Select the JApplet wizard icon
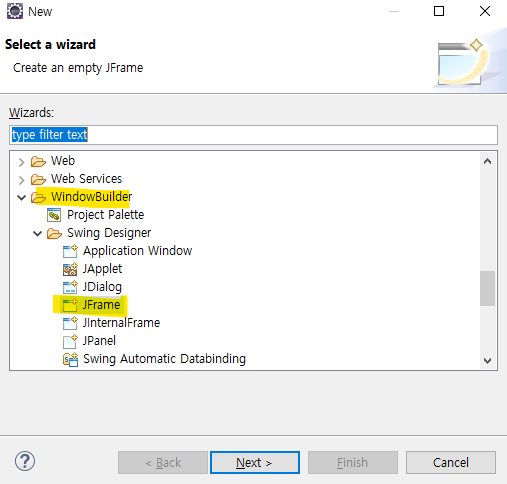Screen dimensions: 507x484 [70, 269]
